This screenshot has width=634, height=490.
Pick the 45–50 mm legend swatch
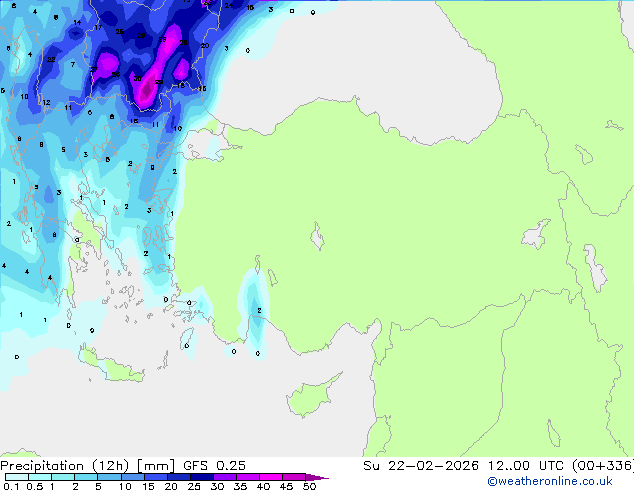pos(294,477)
